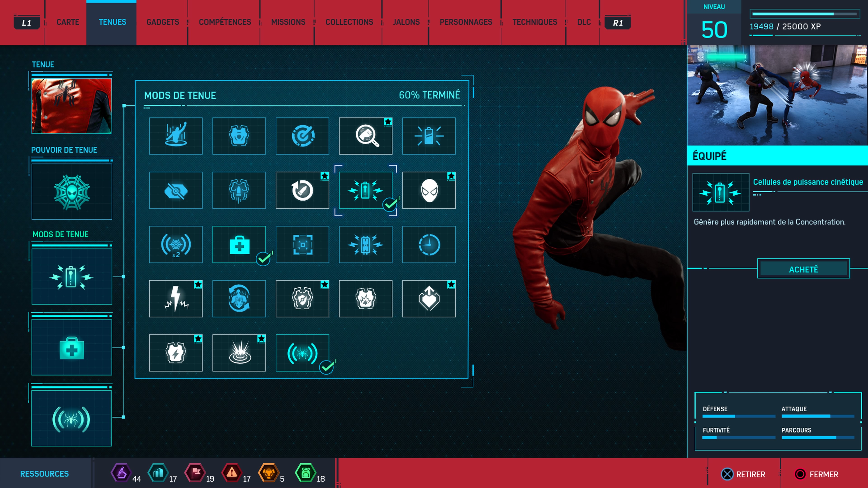Open the COMPÉTENCES tab
This screenshot has height=488, width=868.
(225, 22)
